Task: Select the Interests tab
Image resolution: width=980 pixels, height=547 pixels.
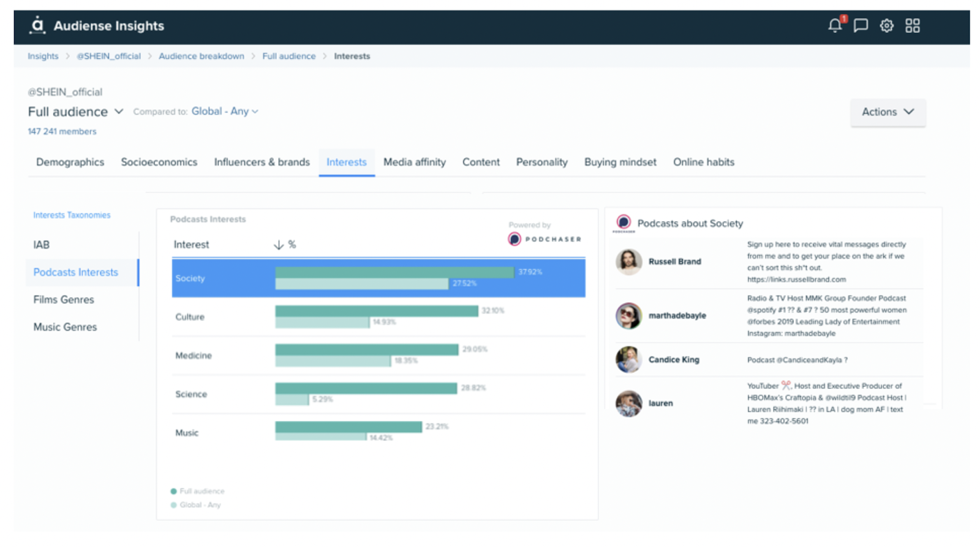Action: pos(346,162)
